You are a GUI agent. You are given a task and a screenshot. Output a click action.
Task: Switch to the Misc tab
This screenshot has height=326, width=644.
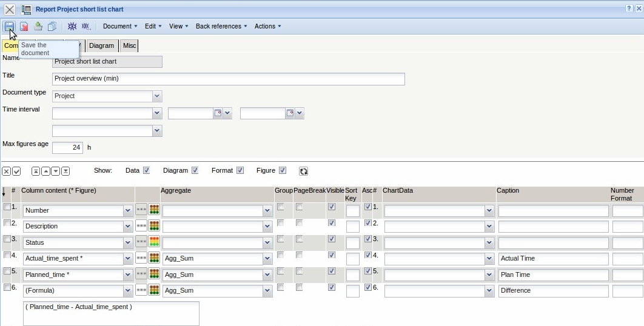pyautogui.click(x=129, y=45)
